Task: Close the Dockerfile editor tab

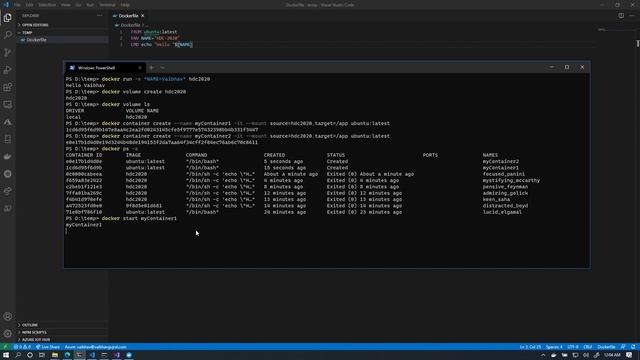Action: (x=142, y=16)
